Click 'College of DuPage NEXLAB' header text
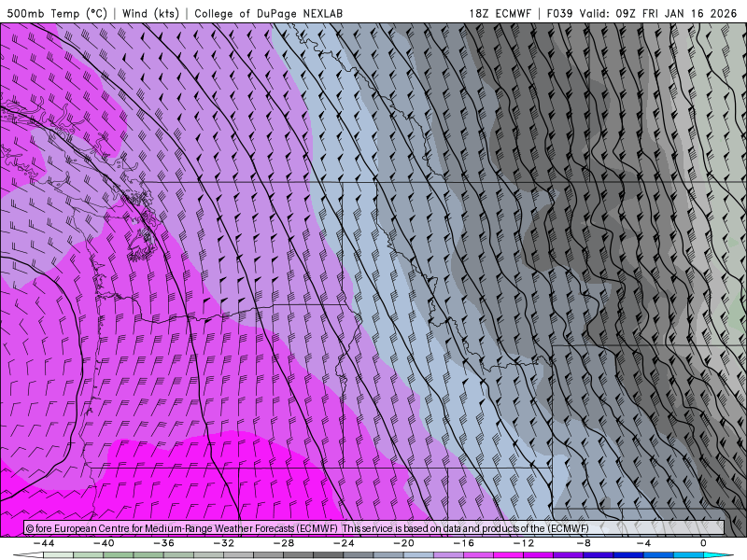Screen dimensions: 747x560 (268, 13)
